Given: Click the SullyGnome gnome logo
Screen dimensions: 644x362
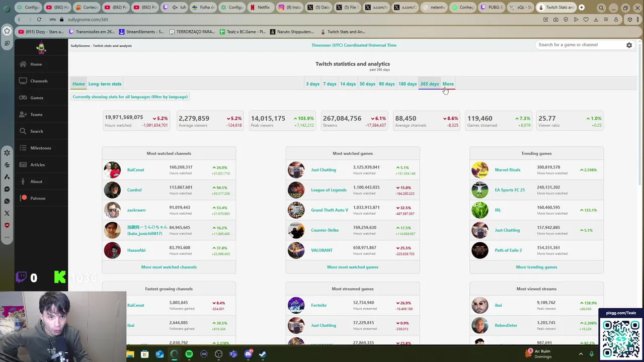Looking at the screenshot, I should [41, 48].
